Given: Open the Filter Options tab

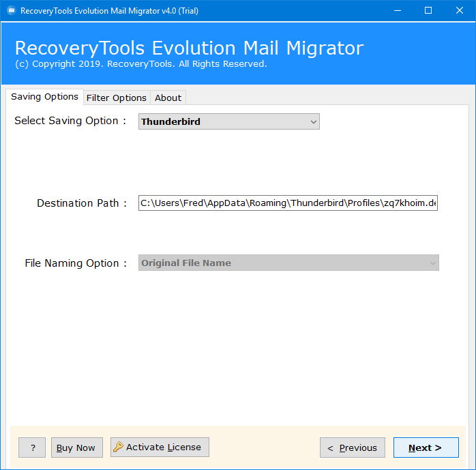Looking at the screenshot, I should 117,98.
